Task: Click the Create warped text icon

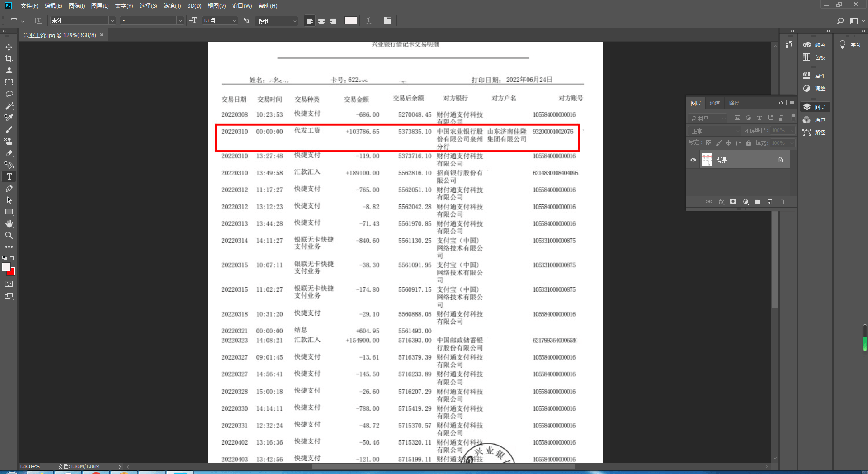Action: tap(369, 21)
